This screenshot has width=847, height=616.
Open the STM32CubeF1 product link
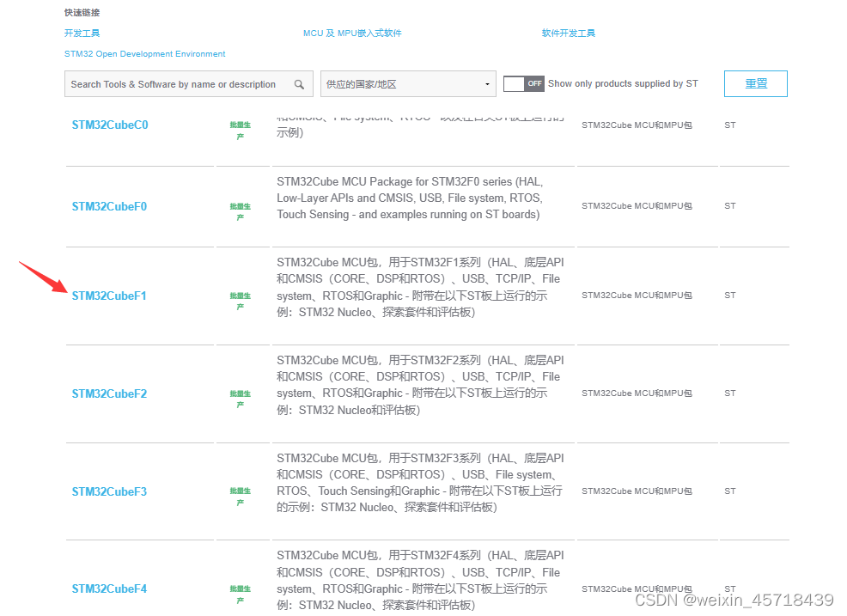109,296
